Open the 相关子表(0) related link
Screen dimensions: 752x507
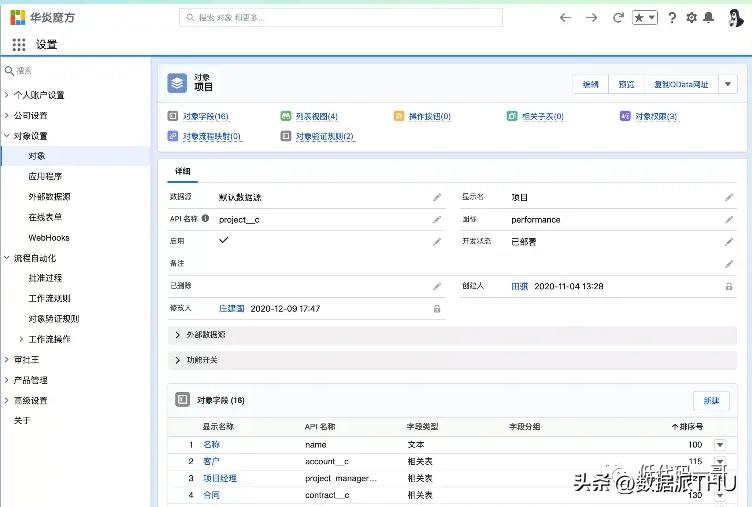tap(542, 117)
